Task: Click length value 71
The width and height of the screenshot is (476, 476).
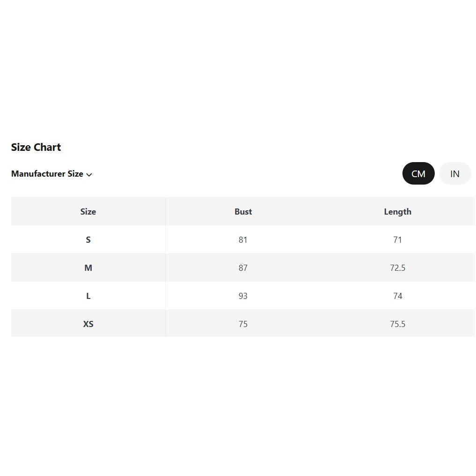Action: [x=397, y=240]
